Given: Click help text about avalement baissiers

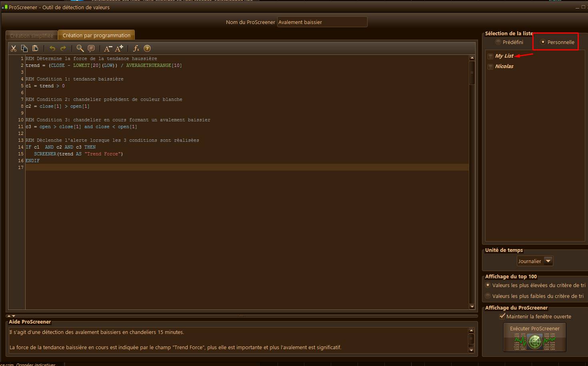Looking at the screenshot, I should [x=97, y=332].
